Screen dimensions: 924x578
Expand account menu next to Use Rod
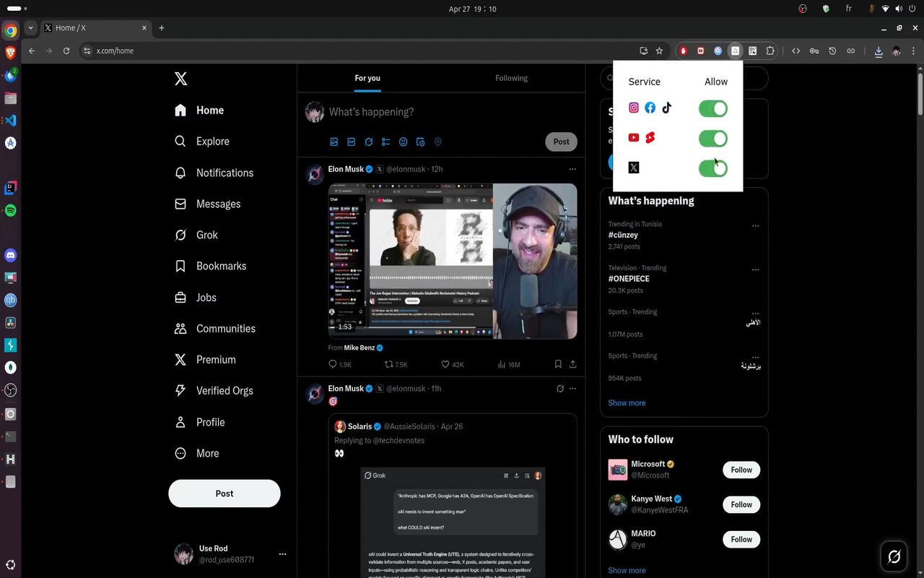tap(282, 554)
